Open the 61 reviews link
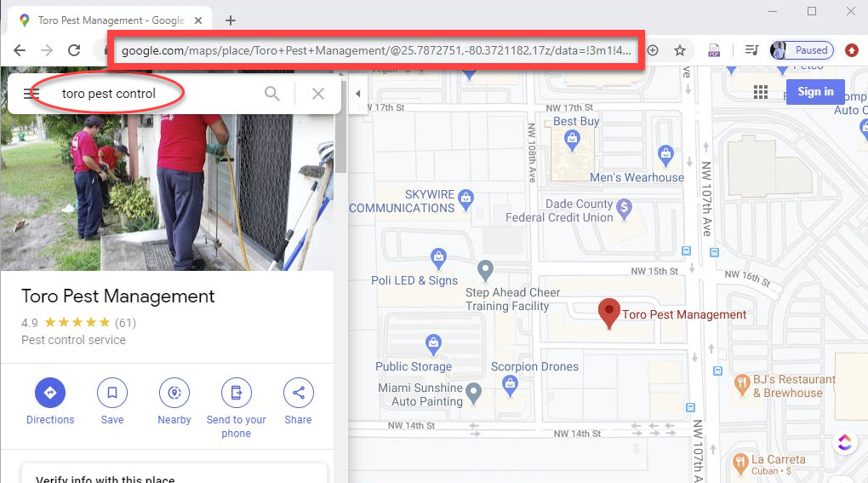The width and height of the screenshot is (868, 483). 125,323
